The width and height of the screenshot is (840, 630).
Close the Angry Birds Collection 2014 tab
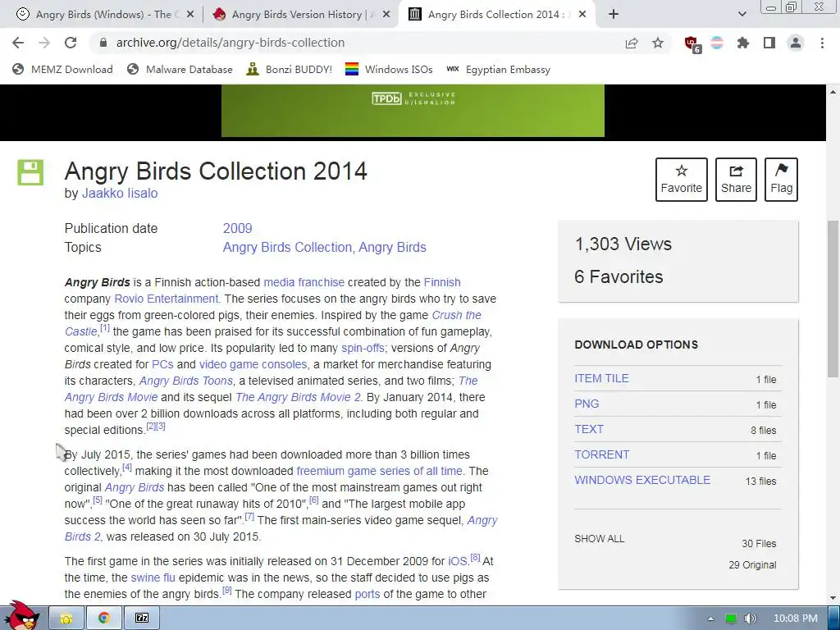tap(583, 15)
